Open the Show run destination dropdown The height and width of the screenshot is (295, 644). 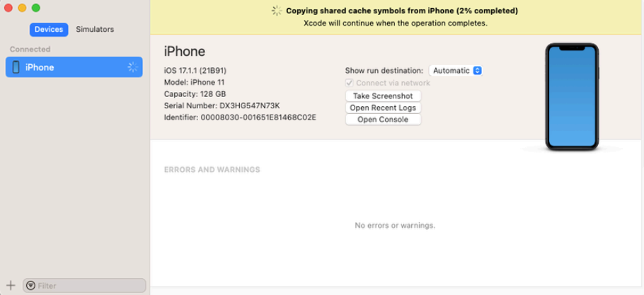click(456, 70)
